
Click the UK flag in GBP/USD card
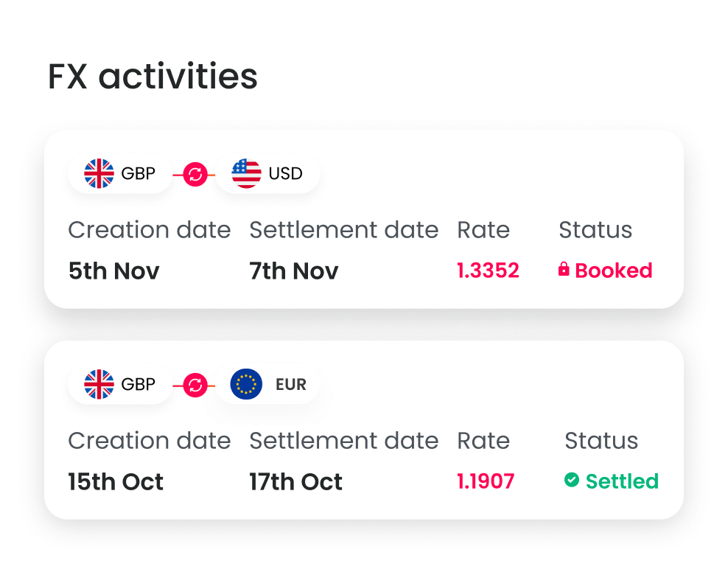99,174
